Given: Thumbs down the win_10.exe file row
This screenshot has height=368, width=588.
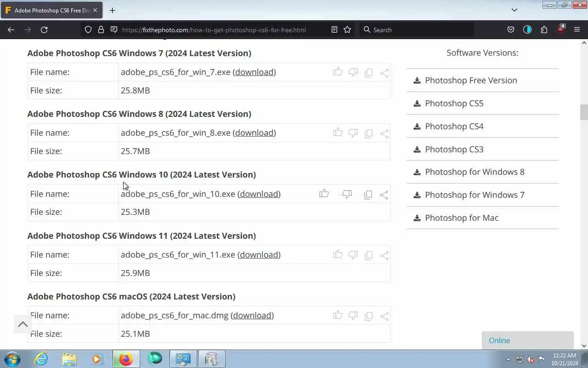Looking at the screenshot, I should [x=347, y=194].
